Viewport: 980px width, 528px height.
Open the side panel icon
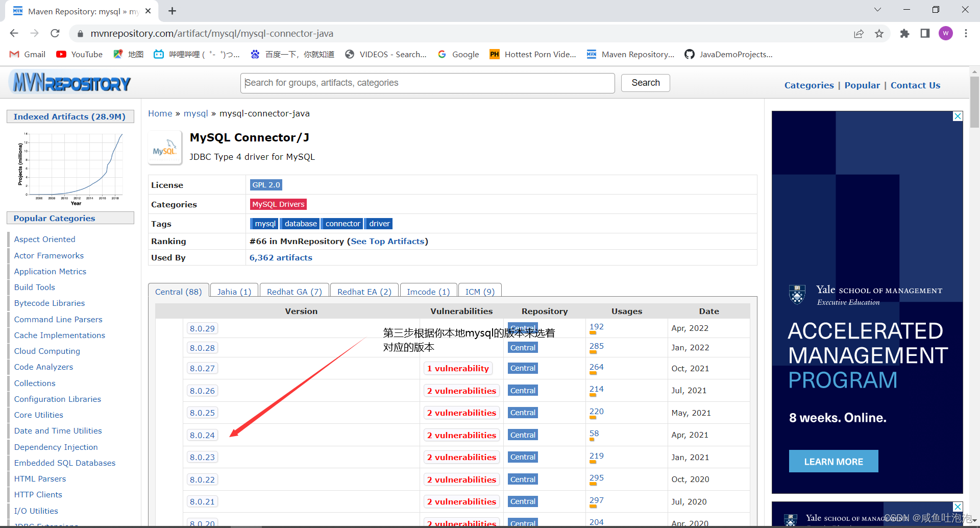[925, 34]
